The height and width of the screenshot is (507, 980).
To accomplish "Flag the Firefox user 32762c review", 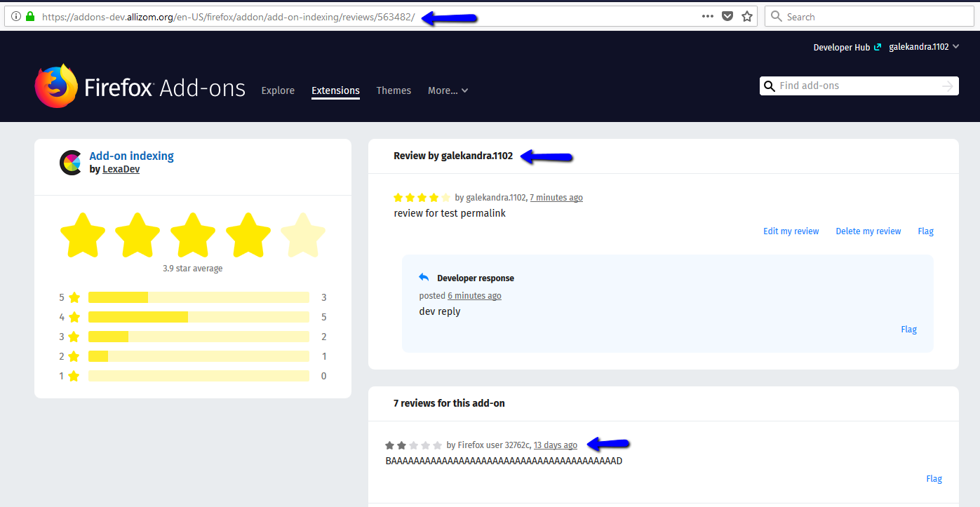I will pyautogui.click(x=934, y=479).
